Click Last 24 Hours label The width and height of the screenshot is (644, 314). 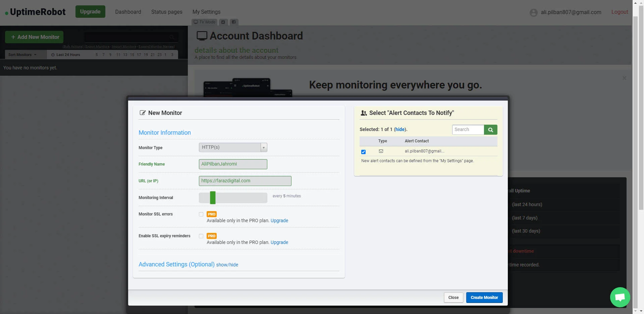[x=66, y=55]
